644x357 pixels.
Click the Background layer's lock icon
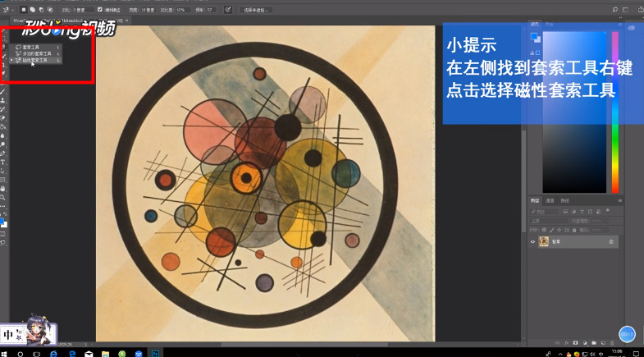point(611,242)
